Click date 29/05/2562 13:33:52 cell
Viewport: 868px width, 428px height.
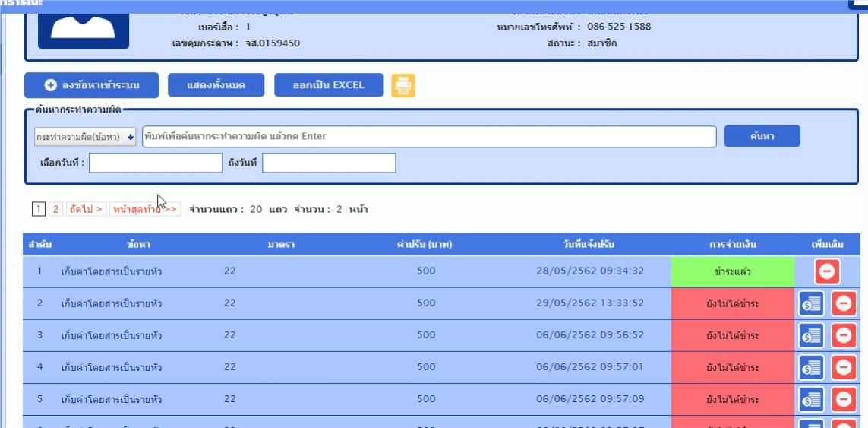(590, 303)
